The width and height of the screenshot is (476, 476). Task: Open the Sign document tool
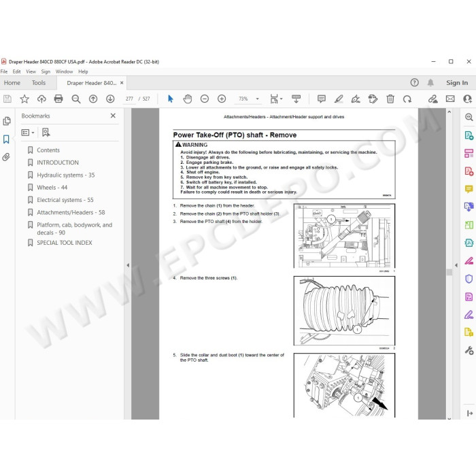(356, 99)
